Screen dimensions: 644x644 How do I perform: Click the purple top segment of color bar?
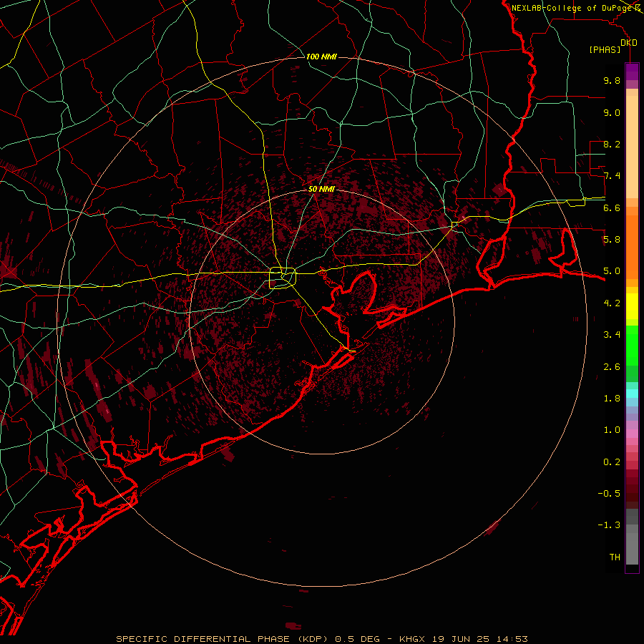pyautogui.click(x=632, y=72)
